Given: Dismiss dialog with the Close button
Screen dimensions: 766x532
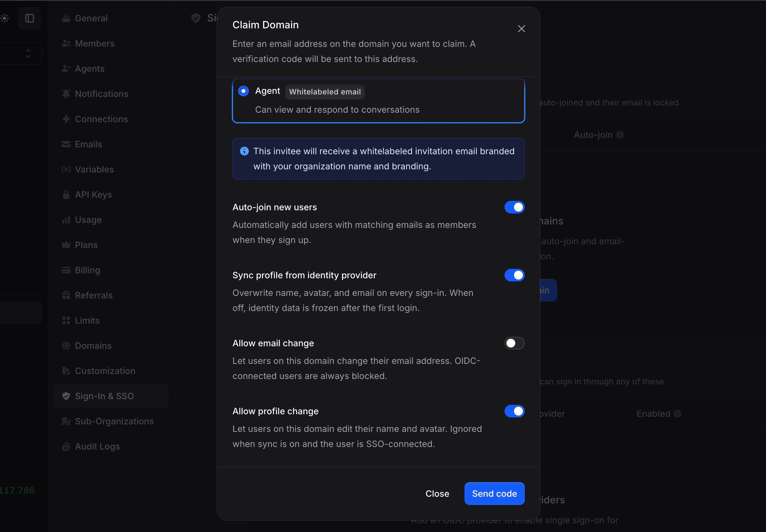Looking at the screenshot, I should [437, 494].
